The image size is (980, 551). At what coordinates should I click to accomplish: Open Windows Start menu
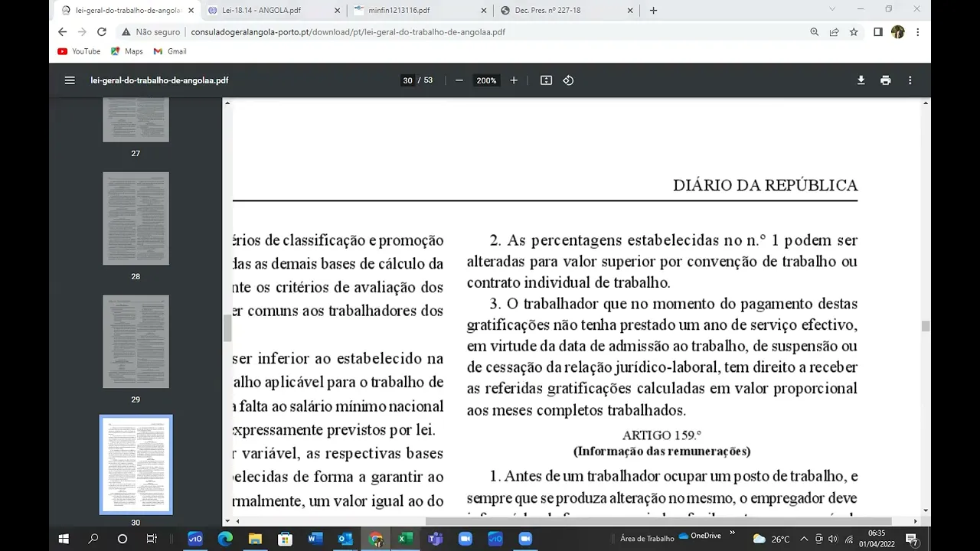point(64,539)
